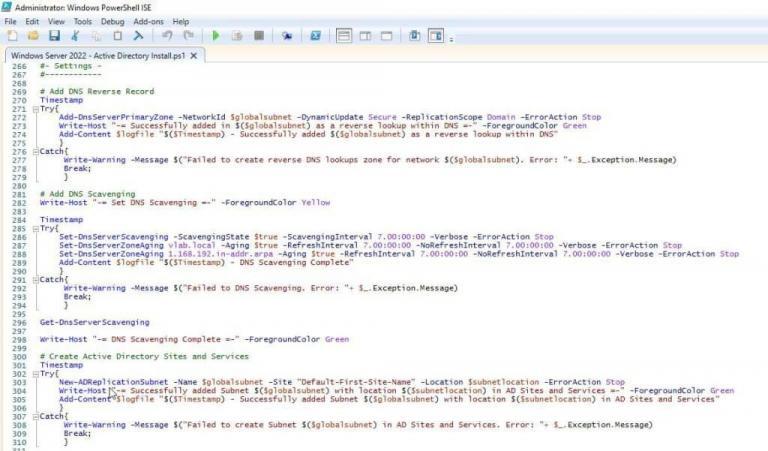Collapse the Try block at line 285
Viewport: 768px width, 451px height.
[35, 228]
